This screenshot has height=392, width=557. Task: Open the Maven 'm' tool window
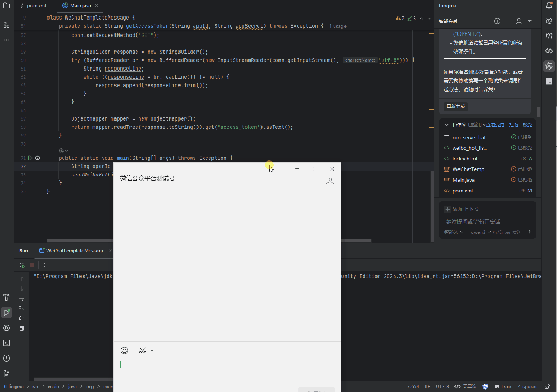[549, 36]
